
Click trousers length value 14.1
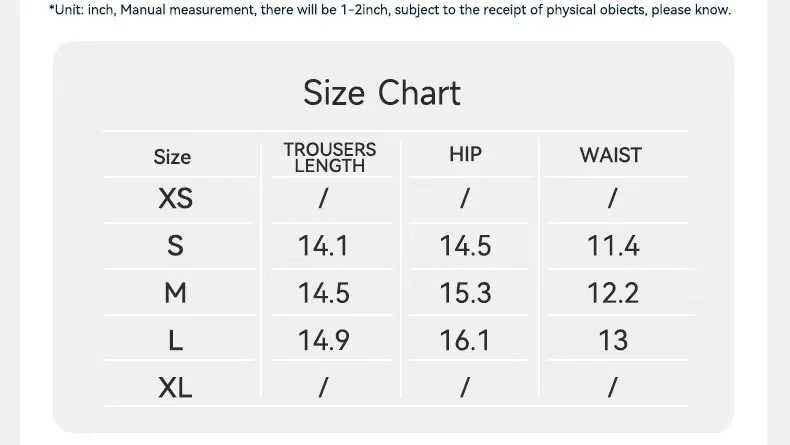pyautogui.click(x=323, y=246)
